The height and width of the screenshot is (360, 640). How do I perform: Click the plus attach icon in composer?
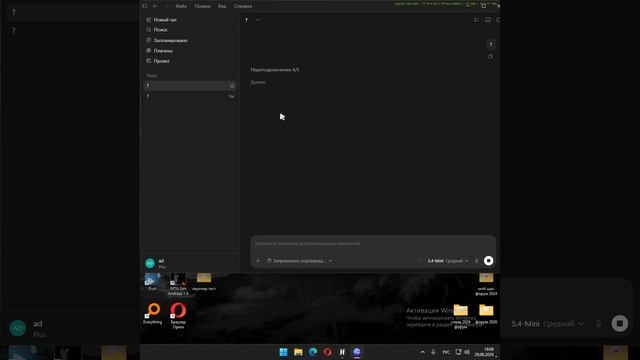258,261
